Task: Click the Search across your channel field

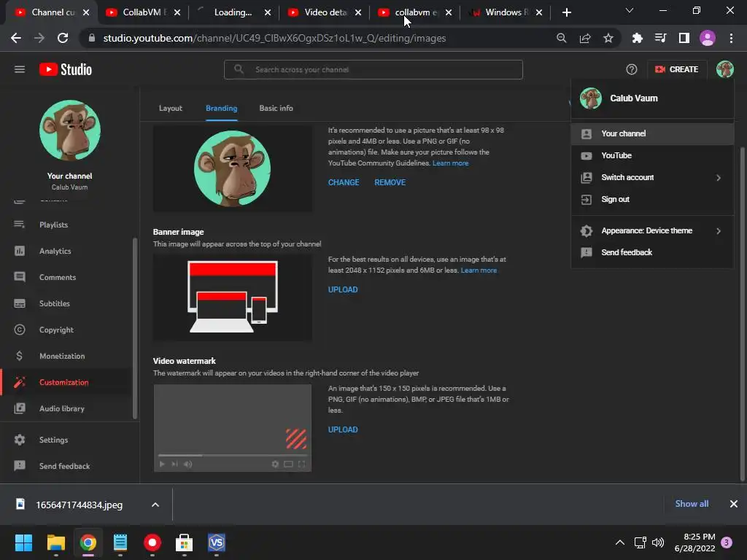Action: tap(373, 69)
